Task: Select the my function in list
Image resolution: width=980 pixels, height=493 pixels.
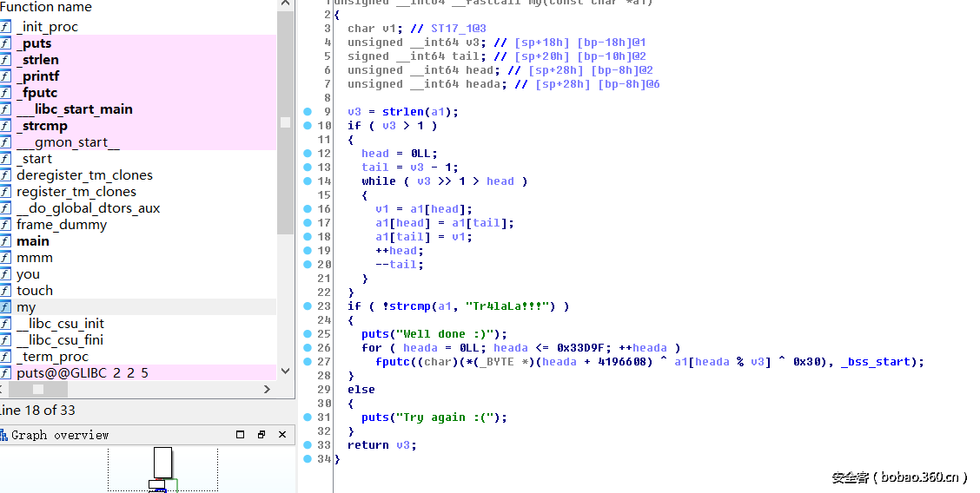Action: (26, 307)
